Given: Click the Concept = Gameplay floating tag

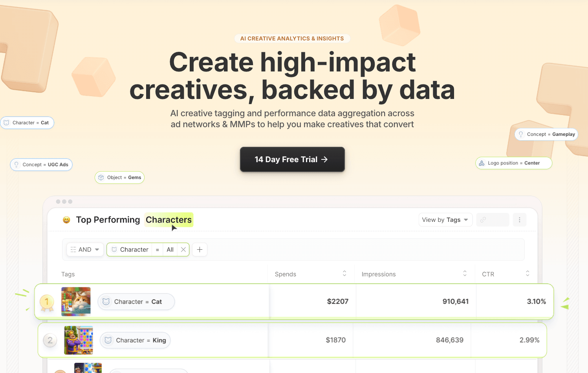Looking at the screenshot, I should pyautogui.click(x=546, y=134).
